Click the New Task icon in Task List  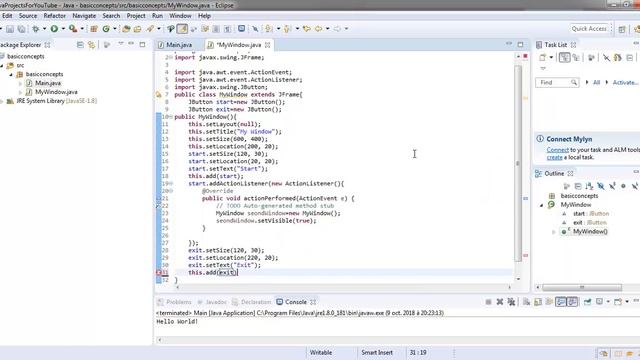click(542, 58)
